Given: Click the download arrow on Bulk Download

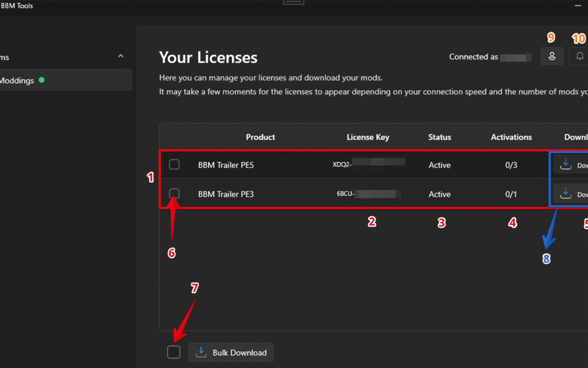Looking at the screenshot, I should 201,352.
